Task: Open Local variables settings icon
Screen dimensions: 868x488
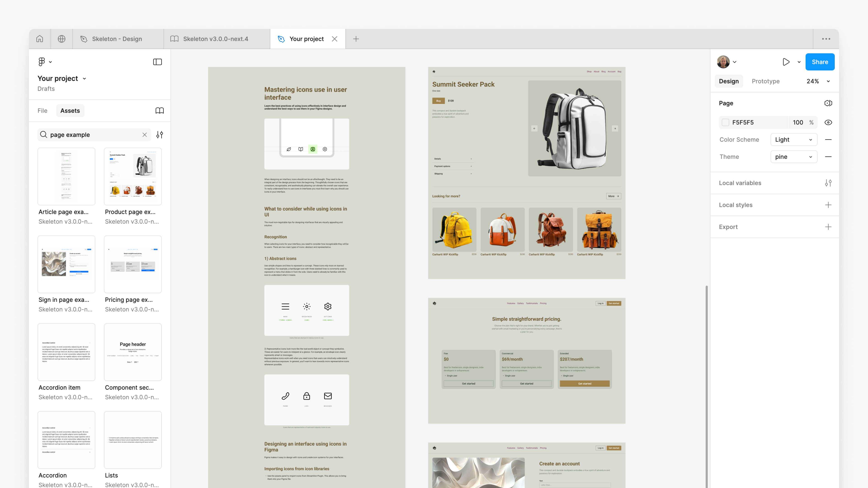Action: point(828,183)
